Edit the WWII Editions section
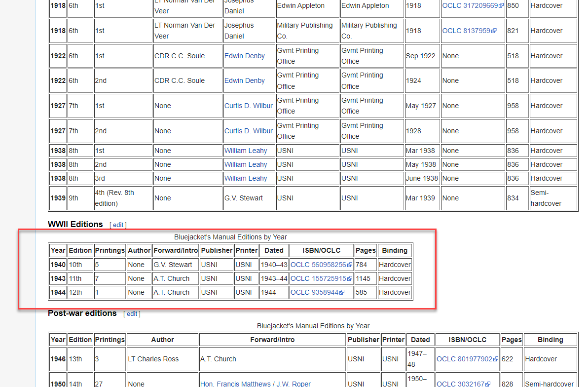 118,225
